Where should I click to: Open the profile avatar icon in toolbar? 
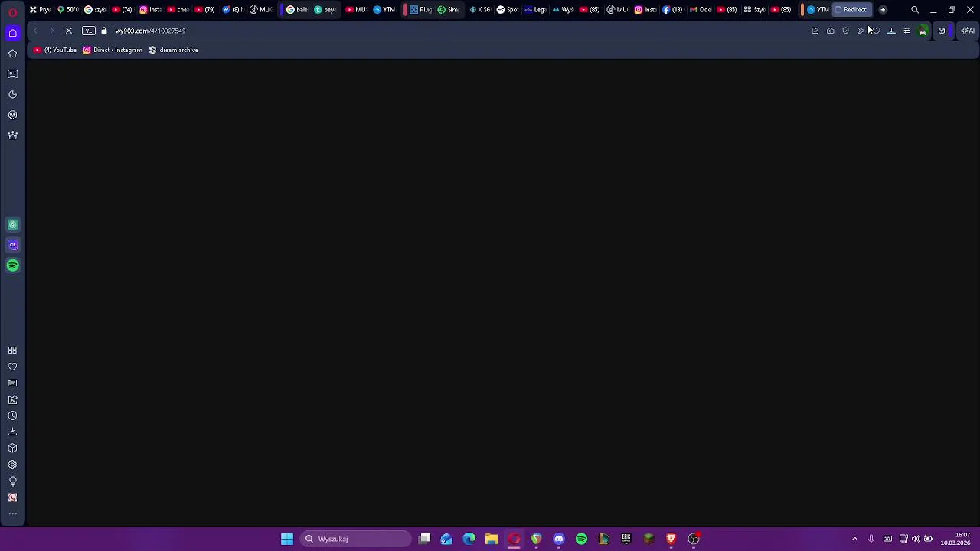tap(923, 31)
